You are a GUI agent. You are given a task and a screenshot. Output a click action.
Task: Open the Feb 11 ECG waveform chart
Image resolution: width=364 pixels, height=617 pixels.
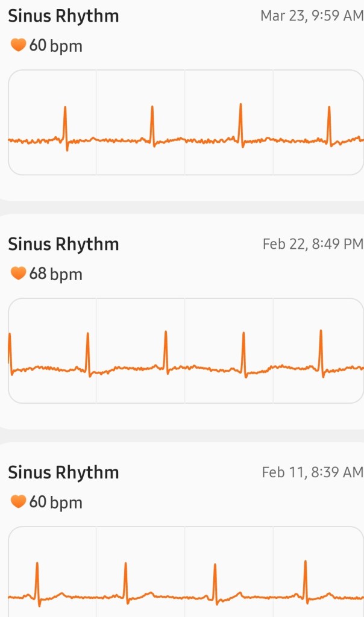[186, 572]
